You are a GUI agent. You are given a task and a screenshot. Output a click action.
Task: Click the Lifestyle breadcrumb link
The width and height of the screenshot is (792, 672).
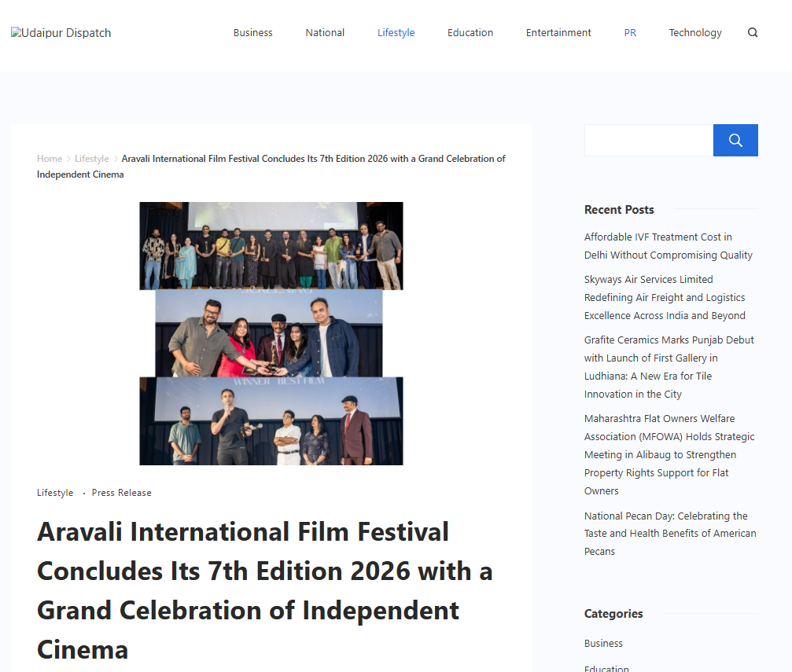click(91, 159)
